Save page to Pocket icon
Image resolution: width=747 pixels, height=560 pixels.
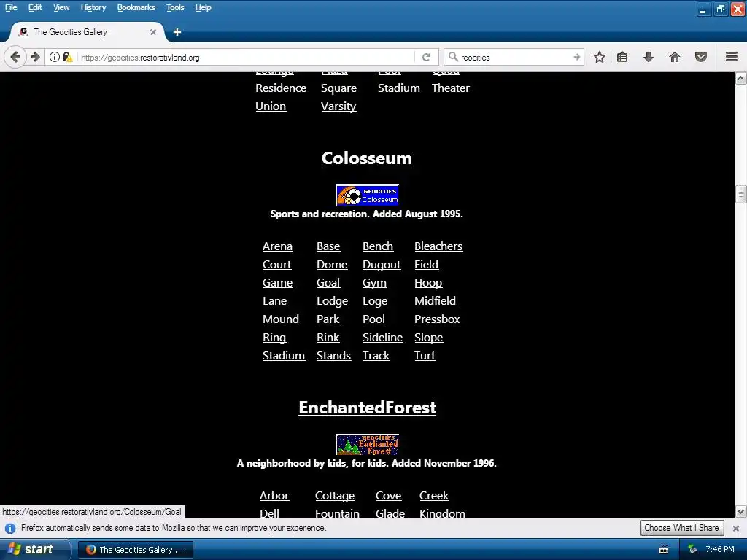(x=701, y=57)
